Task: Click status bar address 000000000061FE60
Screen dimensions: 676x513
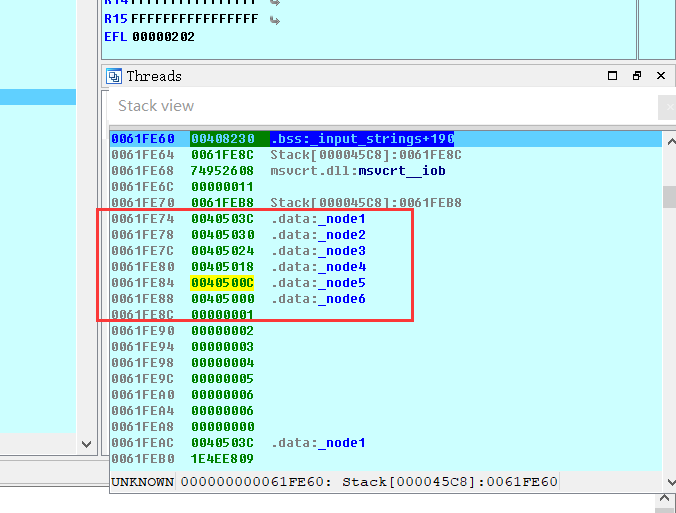Action: (x=253, y=482)
